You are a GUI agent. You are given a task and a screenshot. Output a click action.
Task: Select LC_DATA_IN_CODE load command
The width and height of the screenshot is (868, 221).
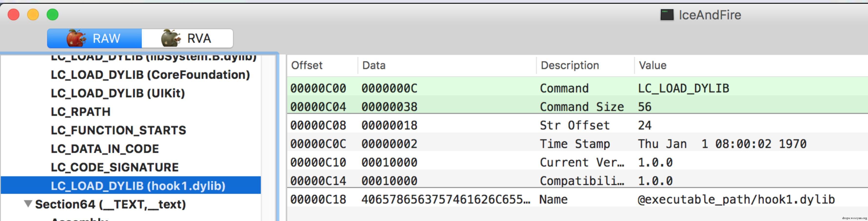(105, 149)
